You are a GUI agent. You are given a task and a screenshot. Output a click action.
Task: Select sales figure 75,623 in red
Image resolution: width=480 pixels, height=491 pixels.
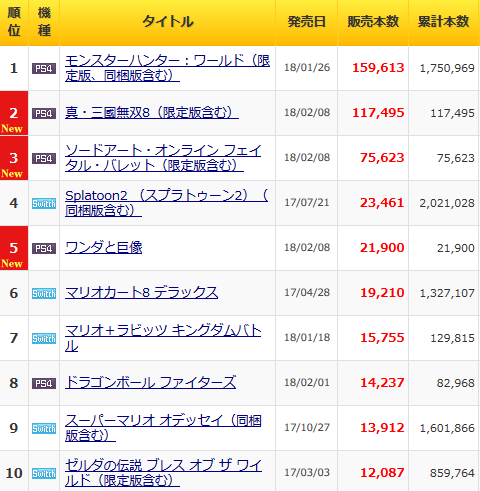tap(382, 158)
